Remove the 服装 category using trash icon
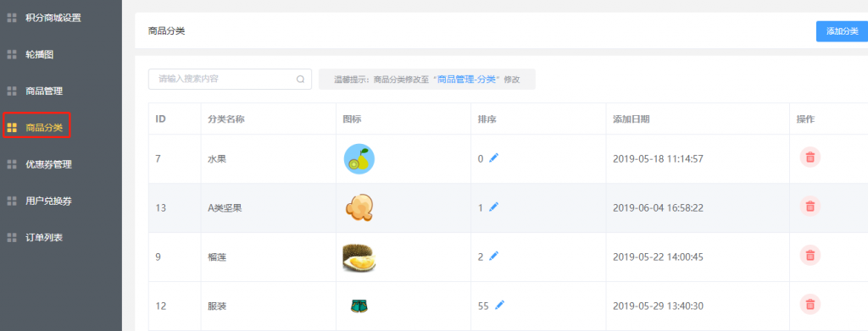Viewport: 868px width, 331px height. coord(810,304)
